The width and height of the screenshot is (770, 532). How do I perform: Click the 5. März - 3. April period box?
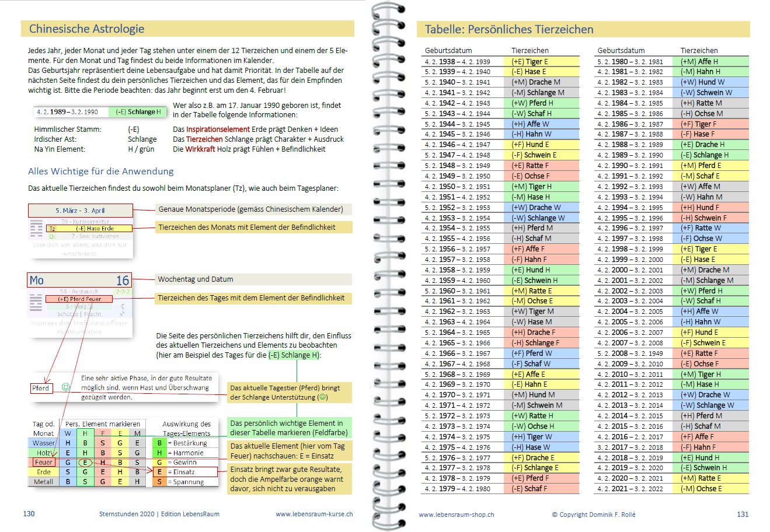[80, 211]
